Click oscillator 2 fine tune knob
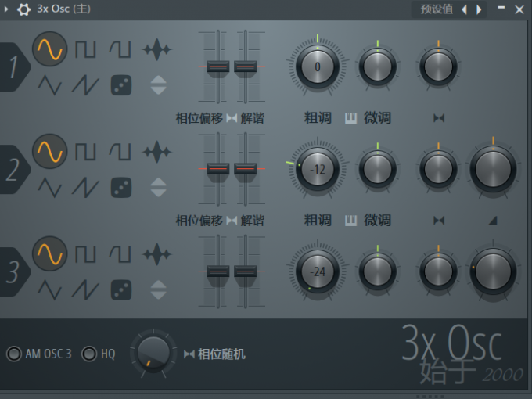532x399 pixels. click(378, 169)
